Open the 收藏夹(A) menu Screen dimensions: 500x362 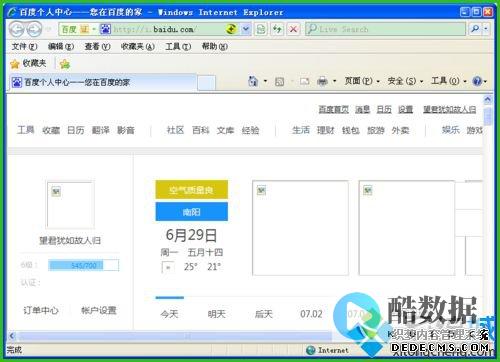click(x=138, y=46)
